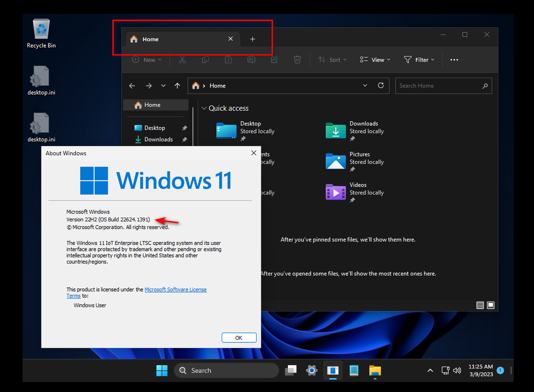534x392 pixels.
Task: Open the Filter dropdown menu
Action: [x=419, y=60]
